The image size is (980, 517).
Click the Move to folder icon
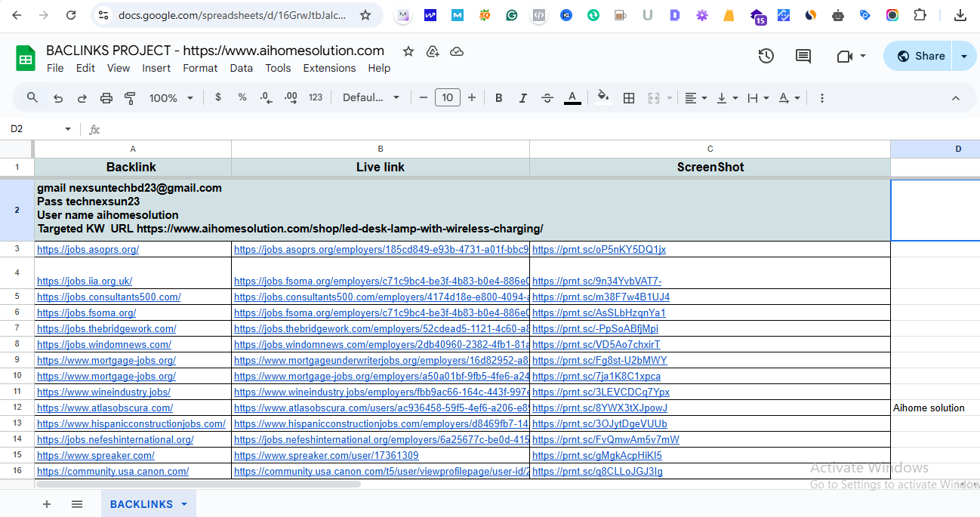pos(433,51)
